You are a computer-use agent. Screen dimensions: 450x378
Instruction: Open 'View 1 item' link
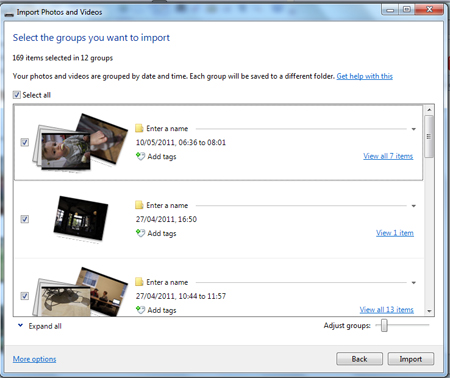[395, 233]
